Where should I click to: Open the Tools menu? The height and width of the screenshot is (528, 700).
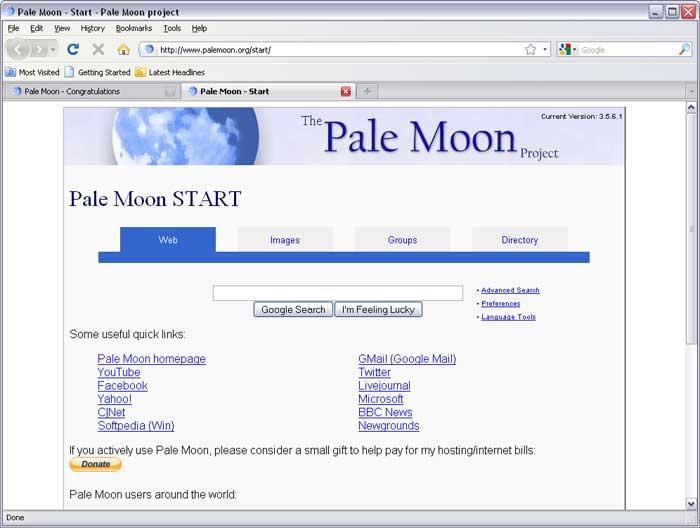(172, 28)
